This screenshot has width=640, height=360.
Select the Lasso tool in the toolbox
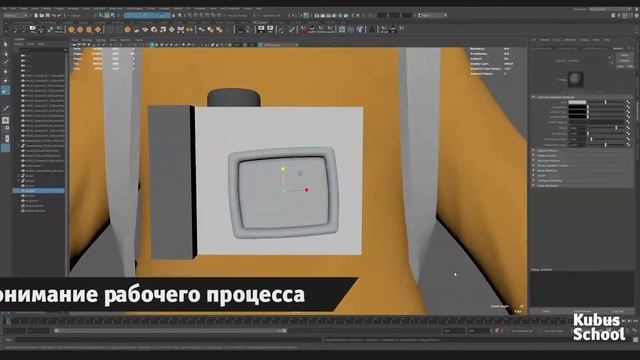pos(5,53)
